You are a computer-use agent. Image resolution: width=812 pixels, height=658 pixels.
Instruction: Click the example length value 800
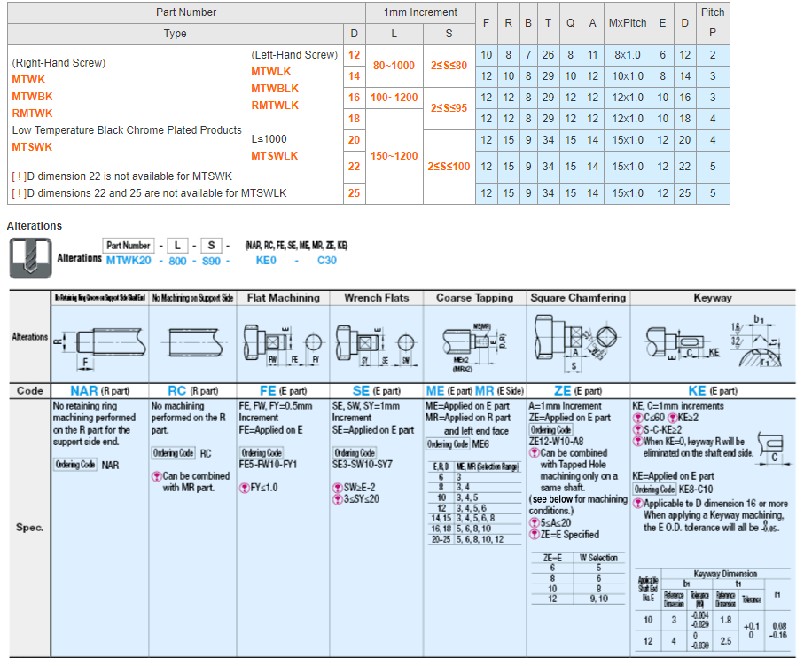click(177, 261)
